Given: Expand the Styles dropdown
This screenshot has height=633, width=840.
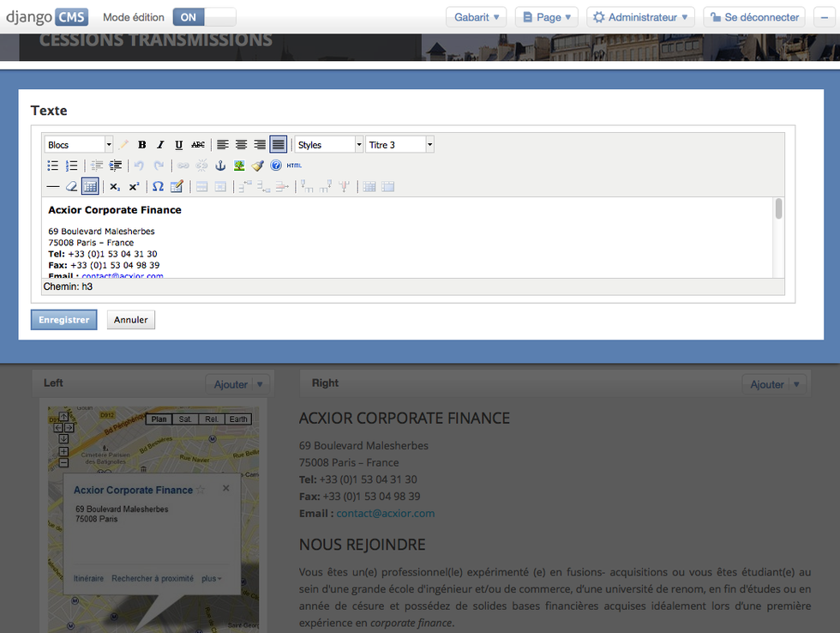Looking at the screenshot, I should coord(329,145).
